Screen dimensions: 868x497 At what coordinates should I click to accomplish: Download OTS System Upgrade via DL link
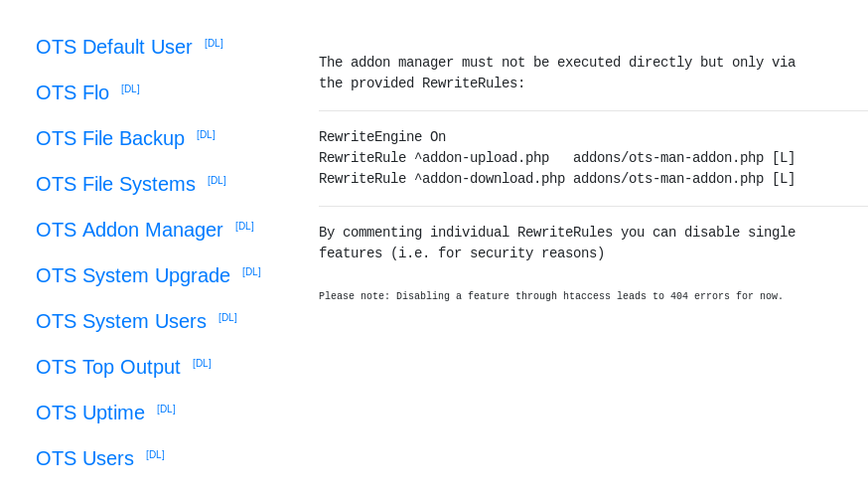(251, 272)
